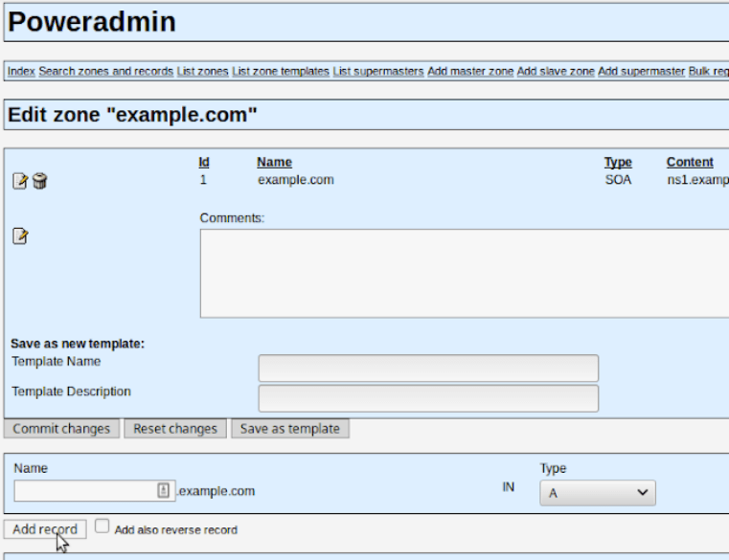Click the record Id '1' cell

coord(203,180)
